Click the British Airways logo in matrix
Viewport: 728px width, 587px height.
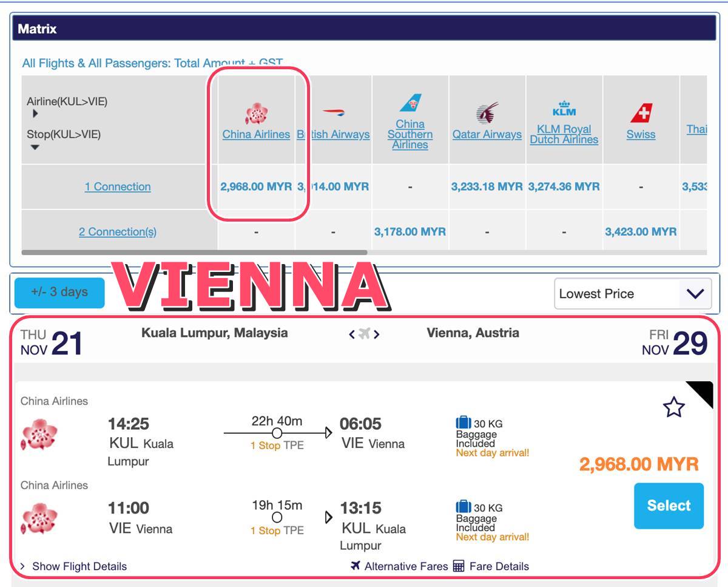point(333,112)
